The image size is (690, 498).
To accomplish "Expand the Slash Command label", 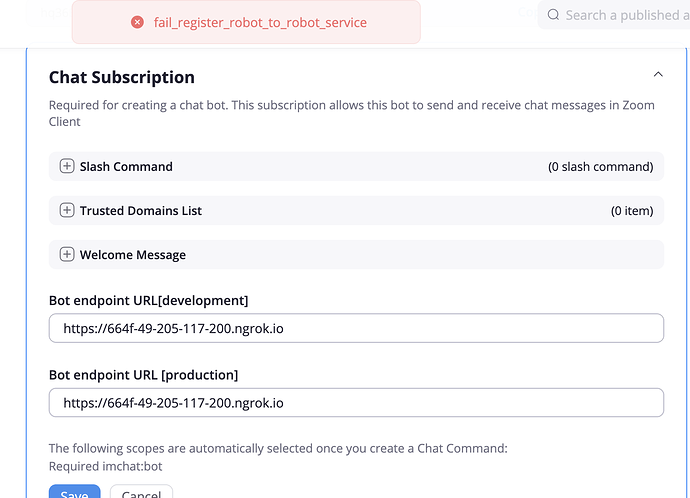I will pyautogui.click(x=126, y=166).
